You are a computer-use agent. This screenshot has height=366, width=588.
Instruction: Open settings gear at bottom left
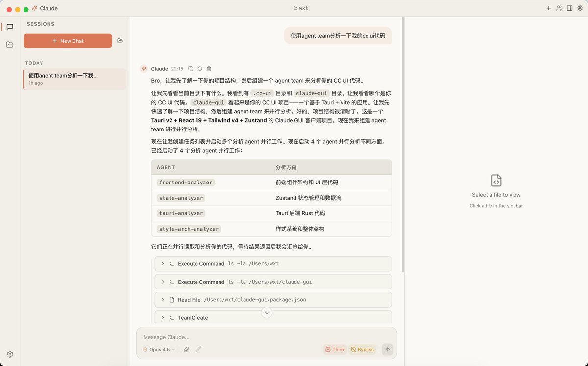click(10, 354)
